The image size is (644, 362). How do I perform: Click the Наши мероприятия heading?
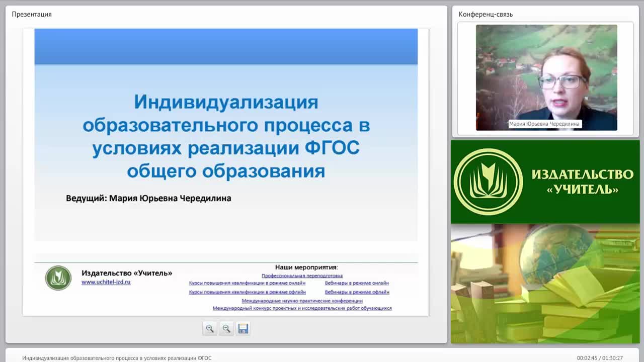click(306, 267)
